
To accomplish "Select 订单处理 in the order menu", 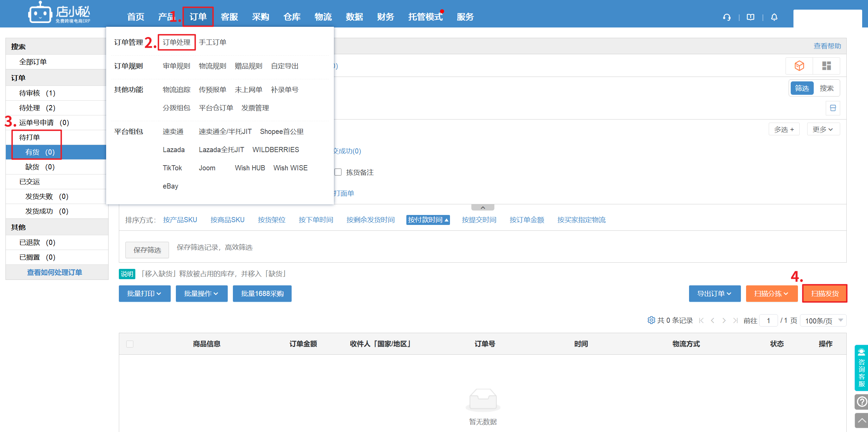I will click(x=177, y=42).
